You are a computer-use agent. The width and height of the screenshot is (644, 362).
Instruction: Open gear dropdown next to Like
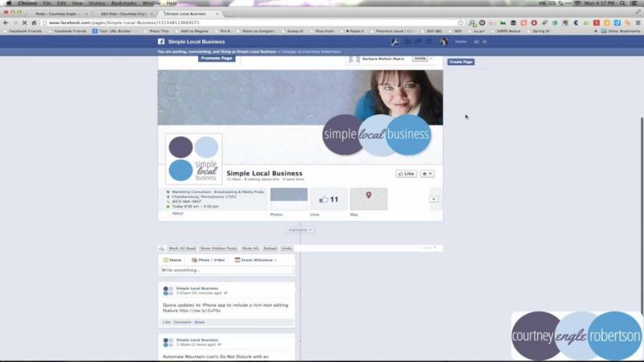[x=427, y=174]
